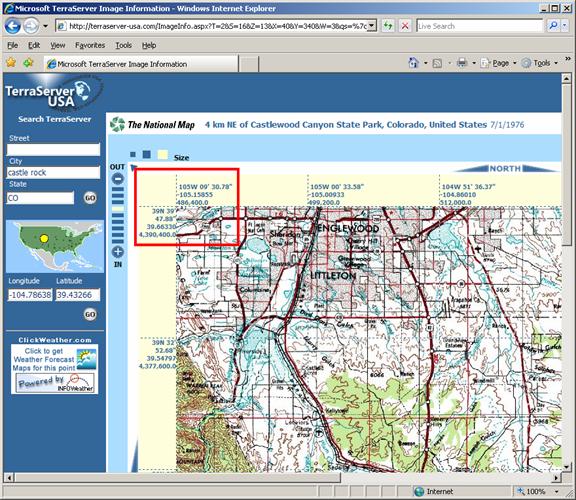Open the Tools menu in menu bar
Image resolution: width=576 pixels, height=500 pixels.
(123, 45)
